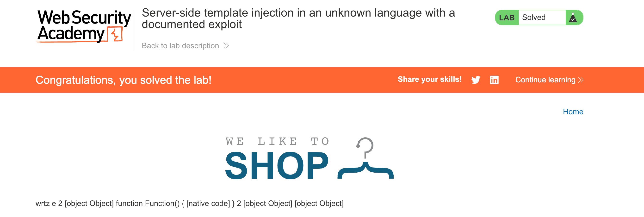Click the rendered template output text
This screenshot has width=644, height=217.
189,204
